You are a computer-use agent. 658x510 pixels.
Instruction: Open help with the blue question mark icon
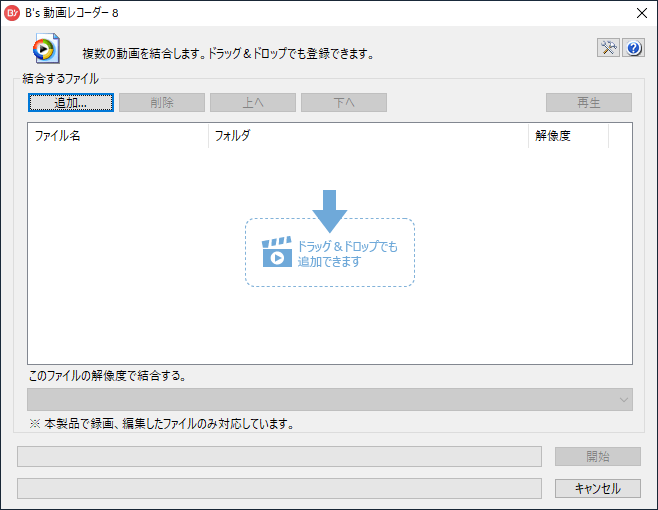click(632, 48)
